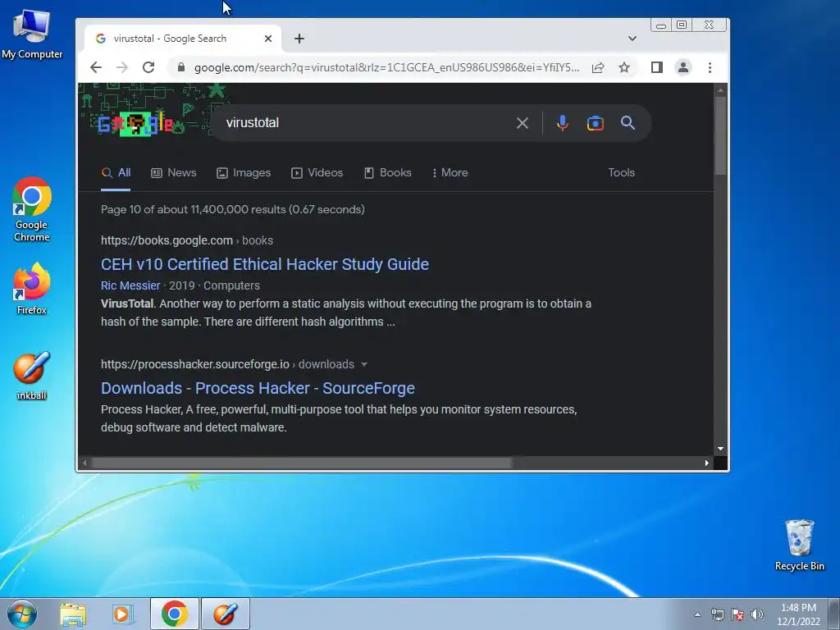The width and height of the screenshot is (840, 630).
Task: Open the media player taskbar icon
Action: click(122, 614)
